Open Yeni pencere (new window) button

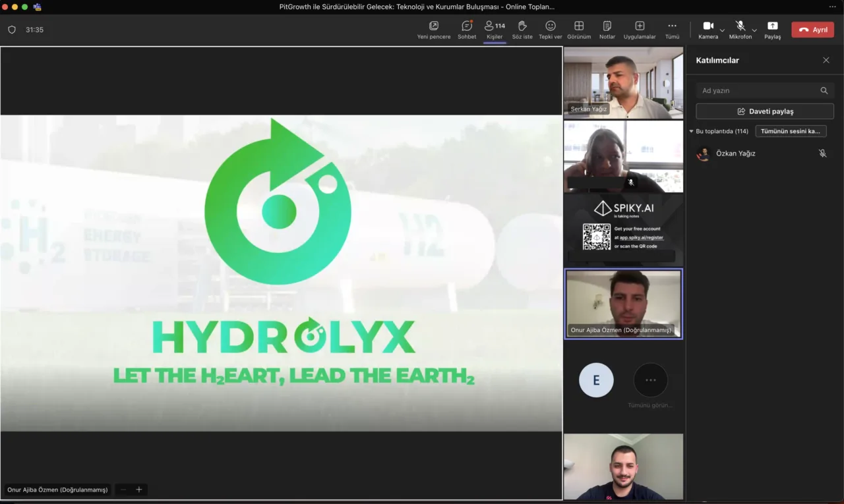point(434,30)
